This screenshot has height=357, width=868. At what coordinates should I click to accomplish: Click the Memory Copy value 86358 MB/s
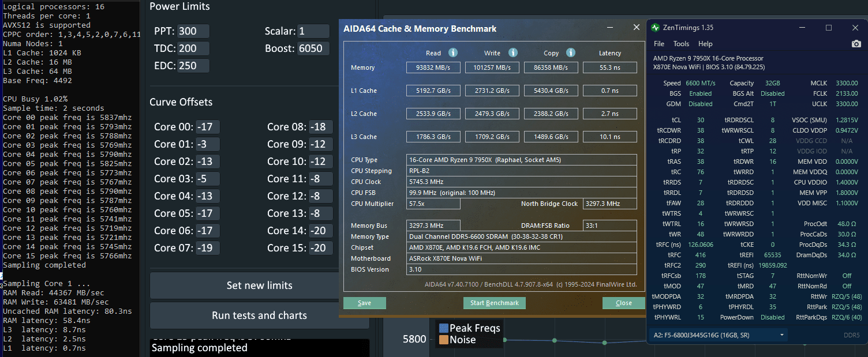[x=551, y=67]
